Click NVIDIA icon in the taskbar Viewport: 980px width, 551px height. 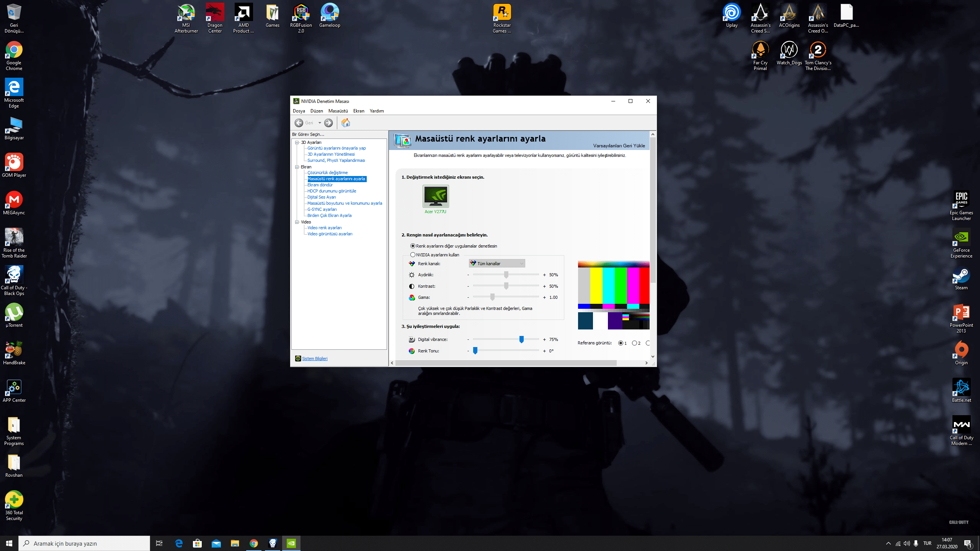pyautogui.click(x=291, y=543)
